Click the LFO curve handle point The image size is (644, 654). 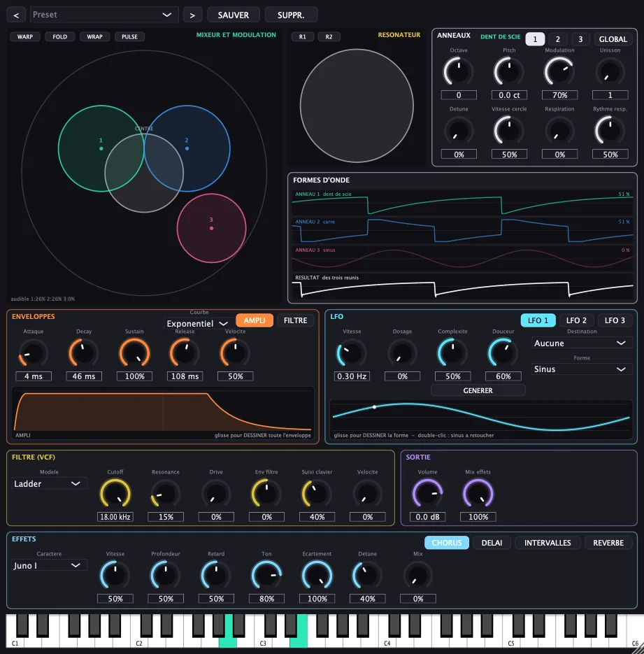[374, 406]
